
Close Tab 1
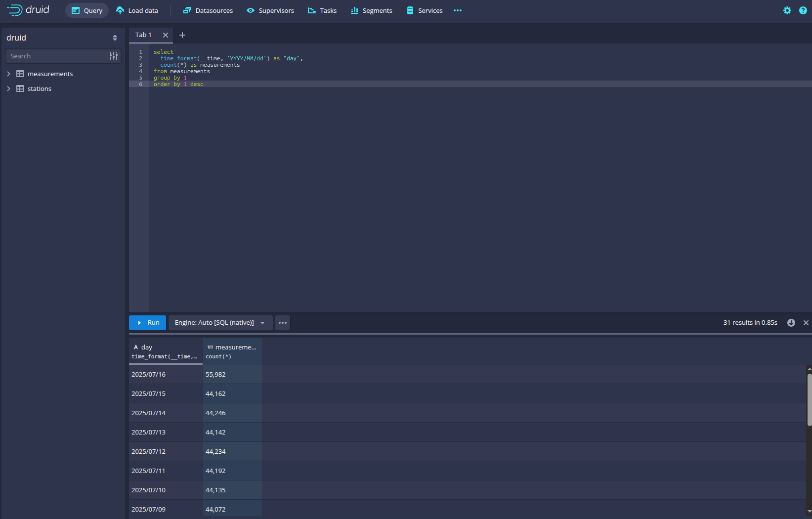(166, 35)
